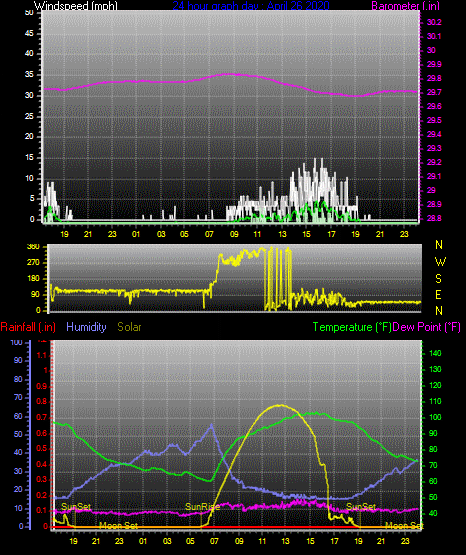
Task: Click the 15 windspeed axis value
Action: (x=29, y=158)
